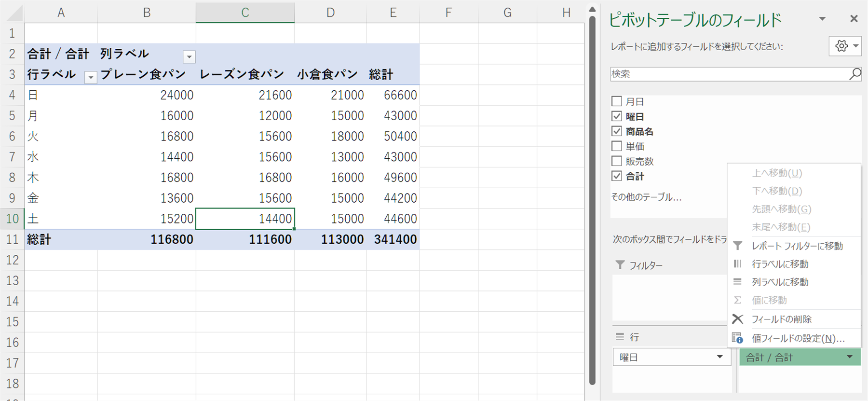Choose 行ラベルに移動 in context menu

click(x=780, y=264)
